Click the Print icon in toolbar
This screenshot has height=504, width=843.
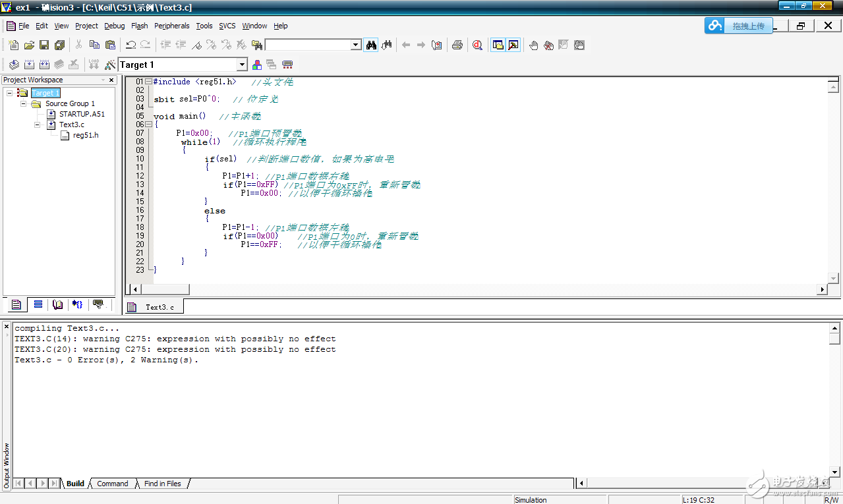pos(457,45)
